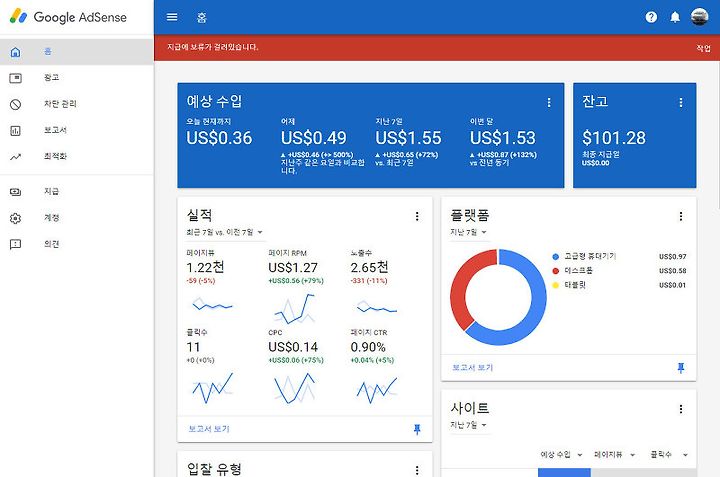720x477 pixels.
Task: Select 홈 in the sidebar
Action: click(x=77, y=51)
